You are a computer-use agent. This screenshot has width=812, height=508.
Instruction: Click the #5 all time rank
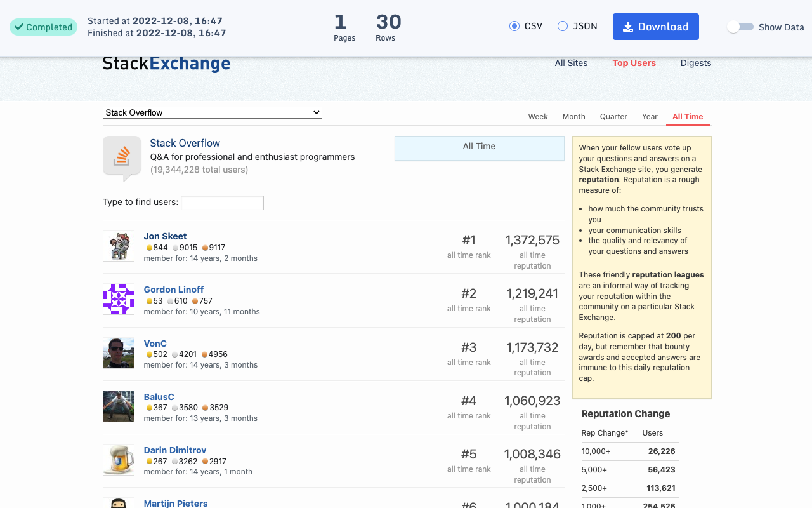point(469,454)
